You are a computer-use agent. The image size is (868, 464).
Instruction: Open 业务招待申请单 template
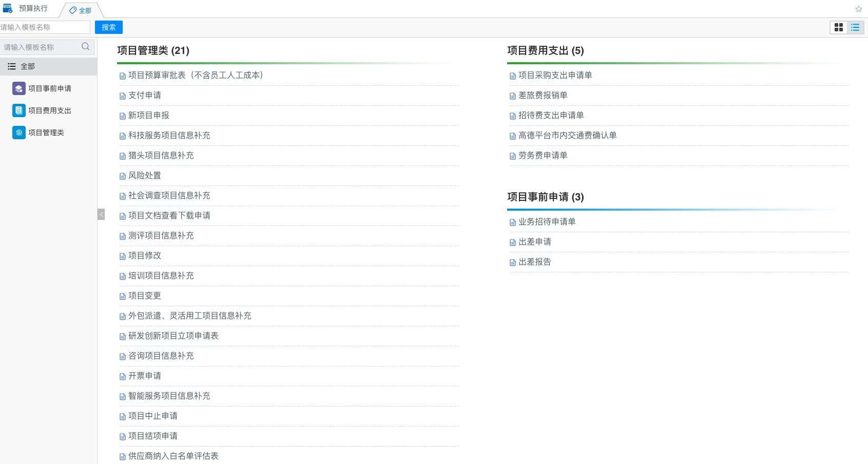pyautogui.click(x=547, y=222)
